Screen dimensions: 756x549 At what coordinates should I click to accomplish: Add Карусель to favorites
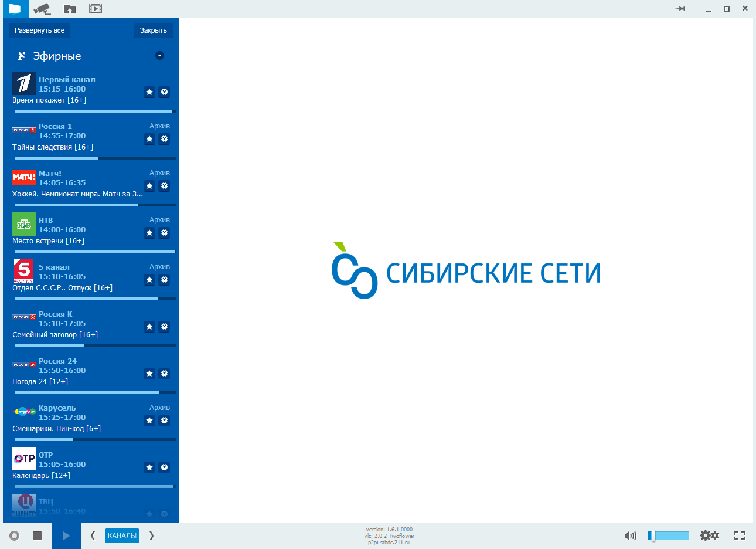[x=149, y=421]
